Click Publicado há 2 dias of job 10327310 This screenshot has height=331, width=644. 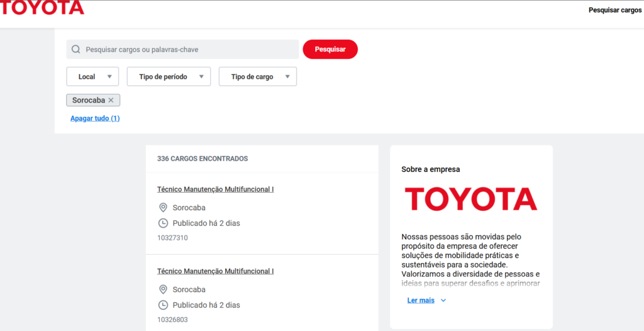pos(206,223)
